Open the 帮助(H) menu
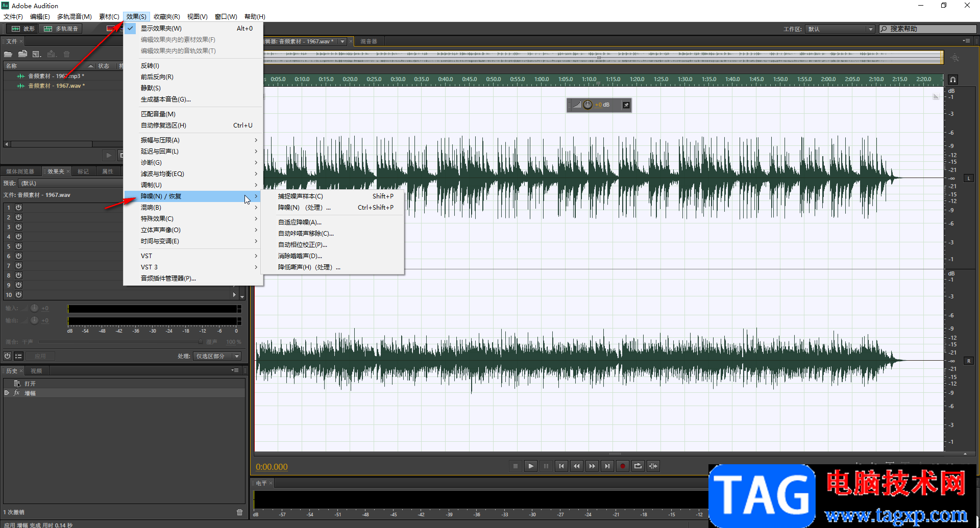This screenshot has height=528, width=980. 255,16
